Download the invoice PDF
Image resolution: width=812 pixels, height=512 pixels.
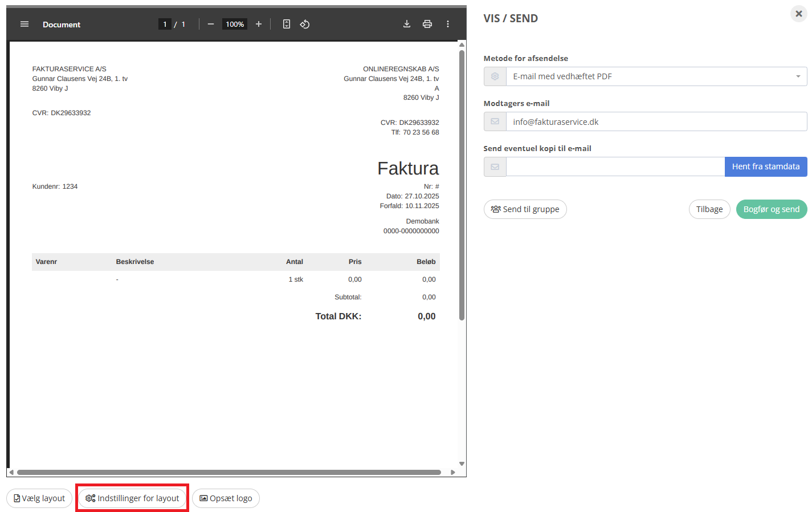(406, 24)
